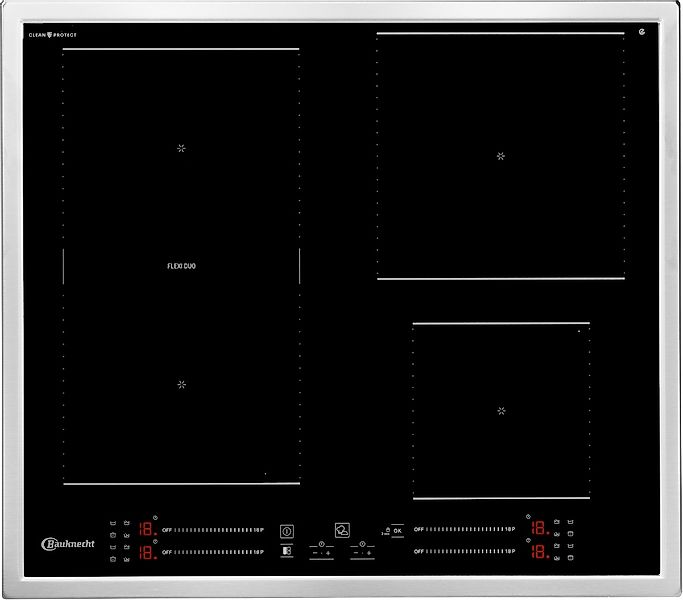Tap the lower right red 18 display
The image size is (683, 600).
point(538,551)
